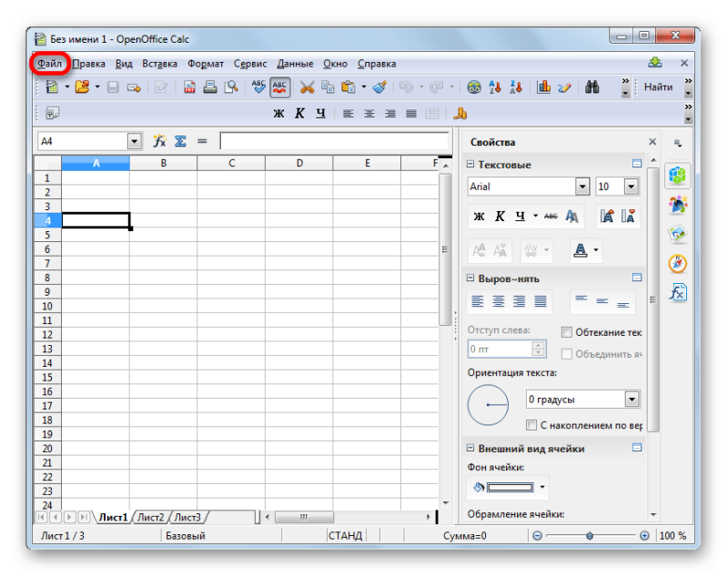The height and width of the screenshot is (577, 728).
Task: Open Page Preview from toolbar
Action: 231,86
